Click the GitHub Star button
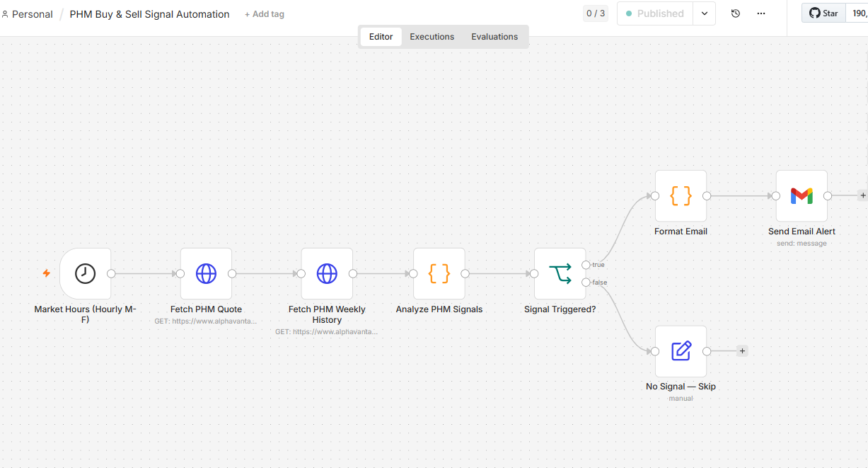Image resolution: width=868 pixels, height=468 pixels. pos(823,13)
